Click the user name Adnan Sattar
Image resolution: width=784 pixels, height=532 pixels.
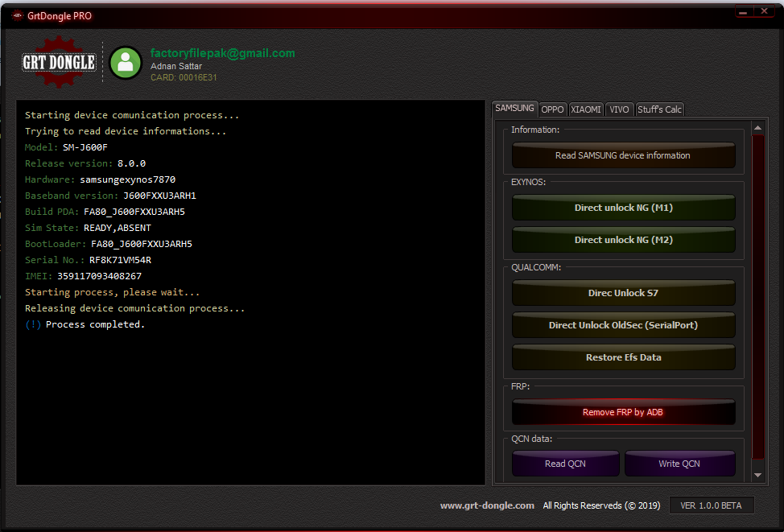click(x=176, y=66)
